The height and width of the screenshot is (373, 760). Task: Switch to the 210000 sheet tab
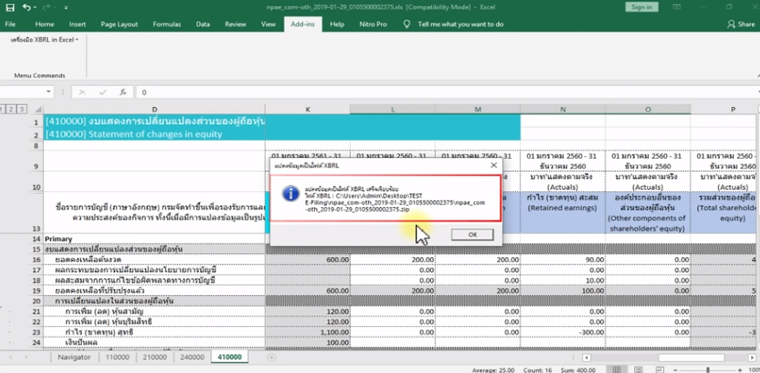tap(155, 357)
